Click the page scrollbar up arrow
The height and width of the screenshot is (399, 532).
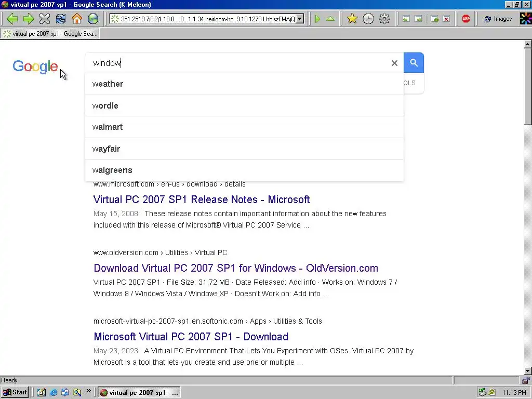coord(527,44)
